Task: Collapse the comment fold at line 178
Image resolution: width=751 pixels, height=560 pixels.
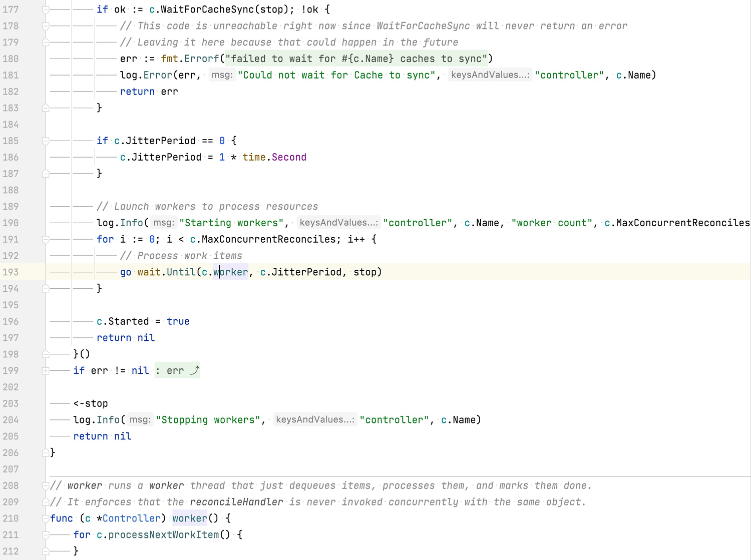Action: [46, 26]
